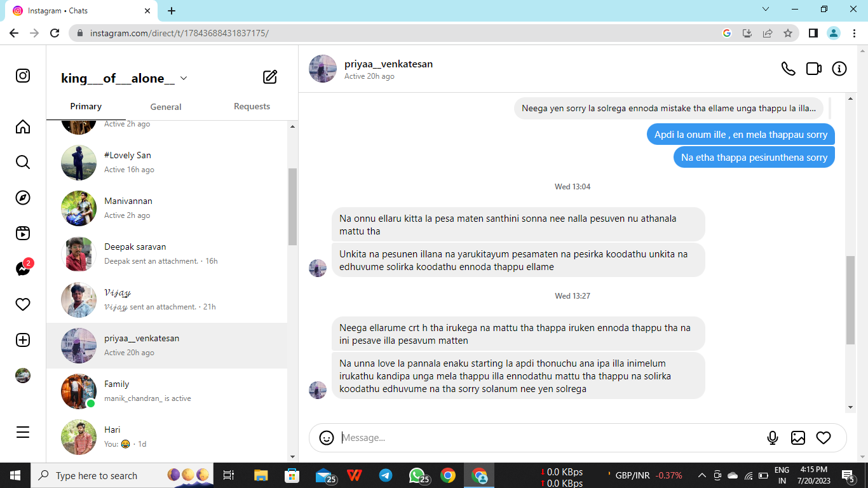The image size is (868, 488).
Task: Record a voice clip with microphone icon
Action: [x=773, y=438]
